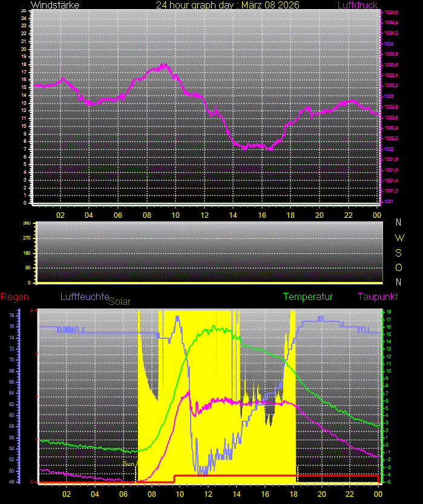Click hour 22 on pressure graph axis

349,215
